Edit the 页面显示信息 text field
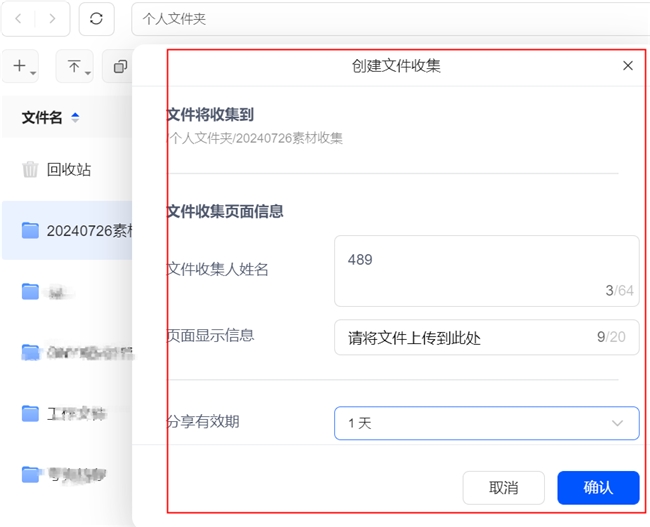Image resolution: width=650 pixels, height=527 pixels. pyautogui.click(x=487, y=337)
